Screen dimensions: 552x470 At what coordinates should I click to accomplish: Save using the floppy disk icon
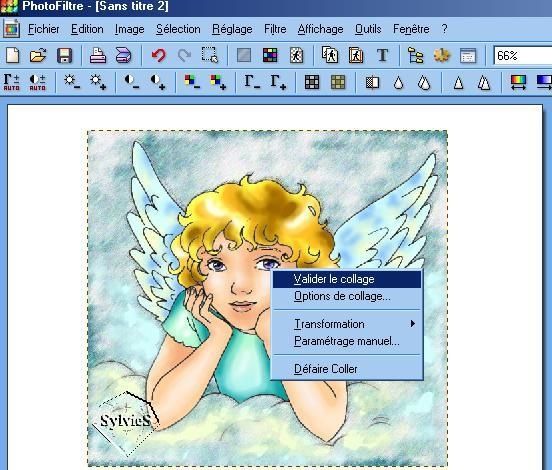[64, 56]
